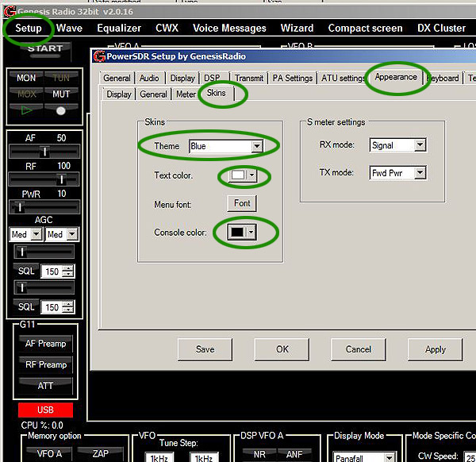Switch to Compact screen
Image resolution: width=476 pixels, height=462 pixels.
click(x=365, y=28)
